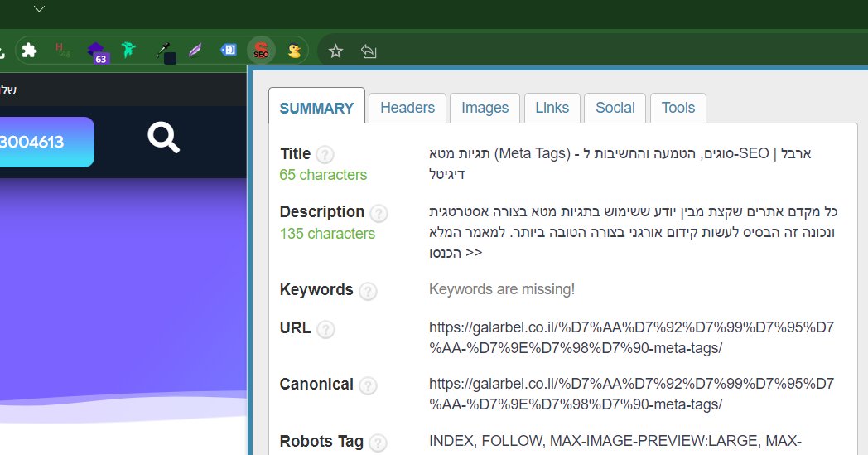Screen dimensions: 868x455
Task: Activate the color picker eyedropper extension
Action: click(166, 53)
